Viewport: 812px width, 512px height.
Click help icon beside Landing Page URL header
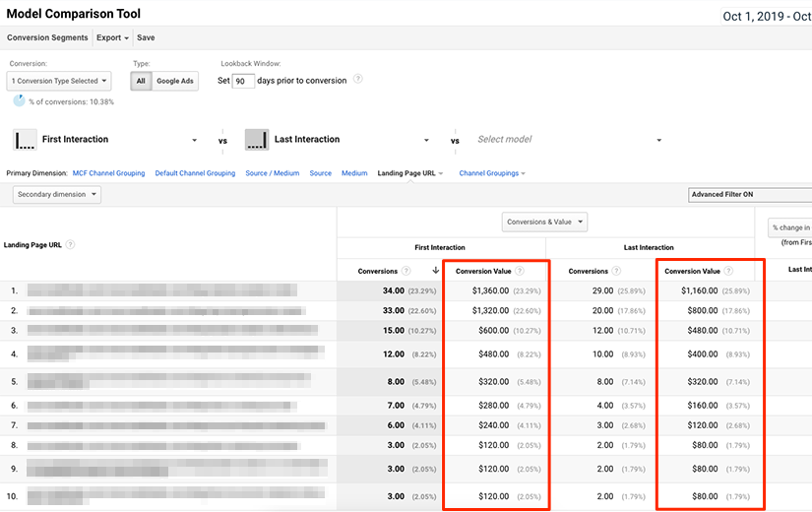pyautogui.click(x=71, y=244)
